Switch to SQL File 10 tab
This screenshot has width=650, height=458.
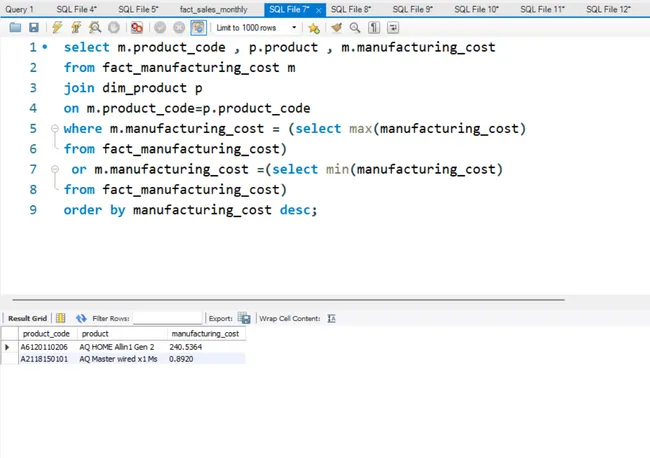coord(477,10)
